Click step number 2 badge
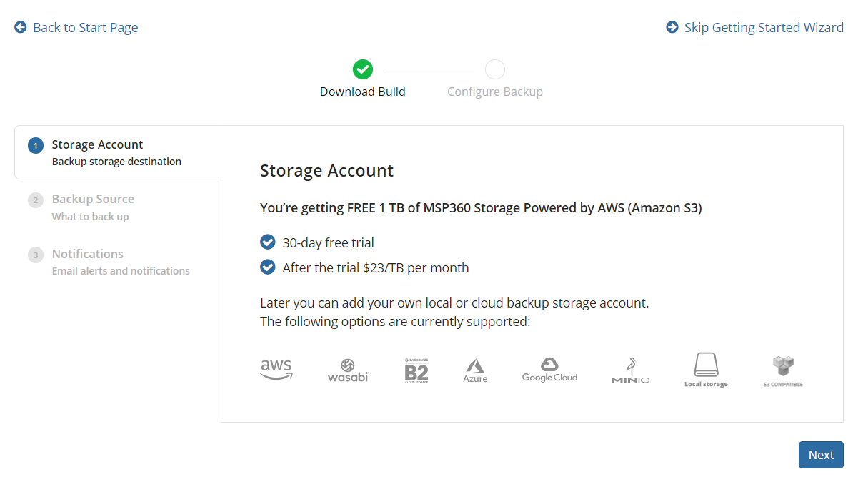 coord(36,200)
